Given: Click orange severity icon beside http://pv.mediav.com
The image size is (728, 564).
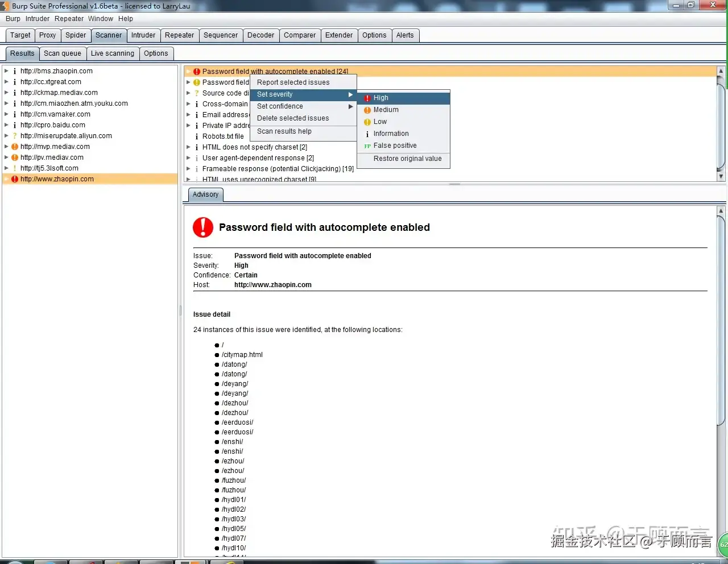Looking at the screenshot, I should point(15,157).
